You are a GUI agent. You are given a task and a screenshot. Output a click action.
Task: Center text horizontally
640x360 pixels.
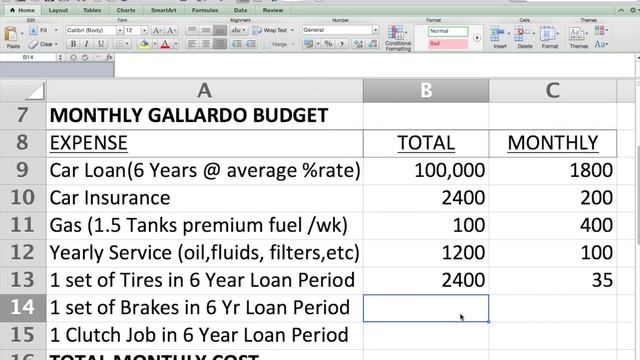206,44
